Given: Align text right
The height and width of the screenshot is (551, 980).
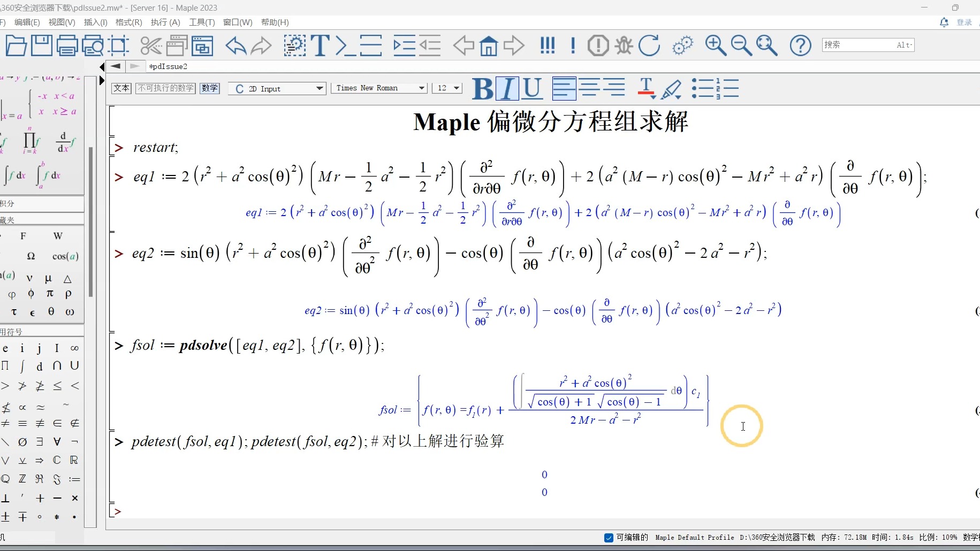Looking at the screenshot, I should pos(613,88).
